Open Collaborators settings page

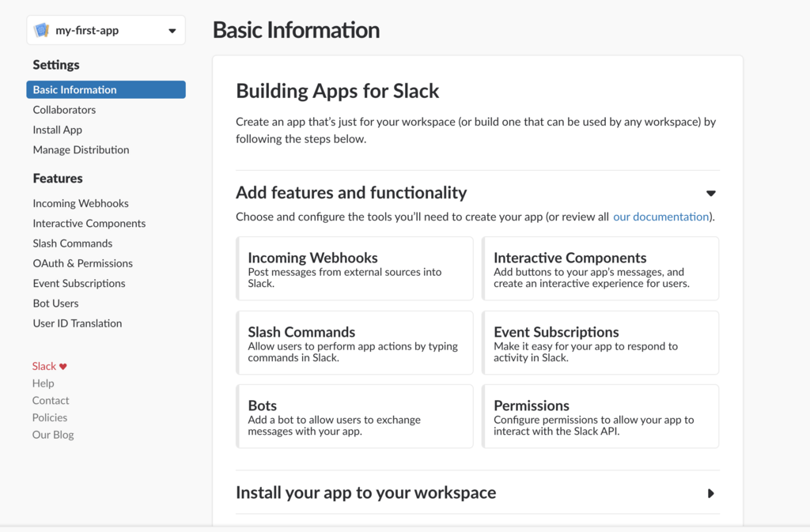[64, 109]
